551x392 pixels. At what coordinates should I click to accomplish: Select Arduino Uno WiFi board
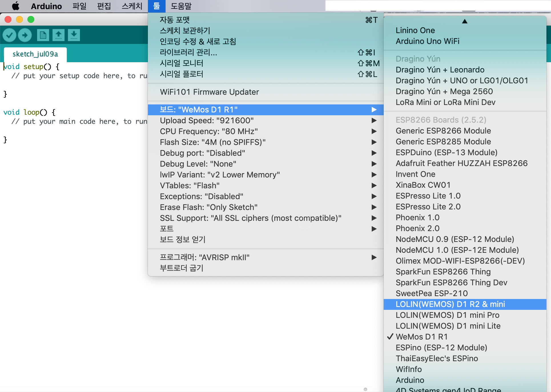click(x=465, y=41)
